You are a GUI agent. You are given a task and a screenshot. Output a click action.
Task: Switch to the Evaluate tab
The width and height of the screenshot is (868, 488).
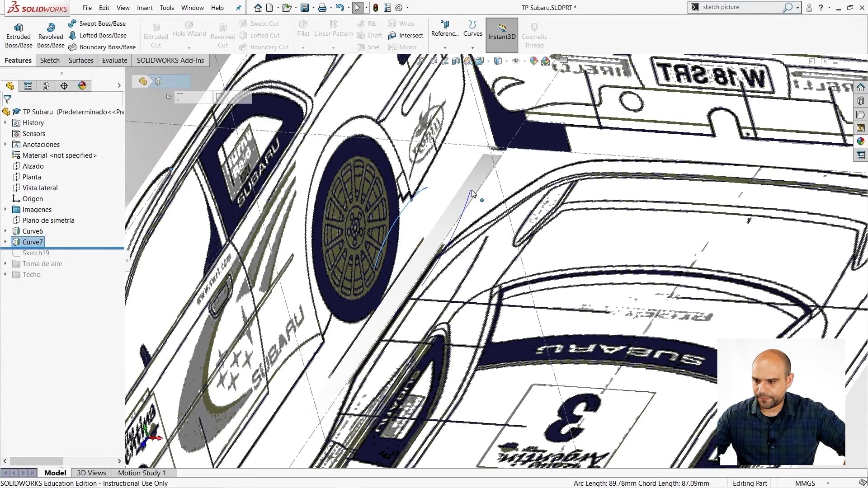115,61
